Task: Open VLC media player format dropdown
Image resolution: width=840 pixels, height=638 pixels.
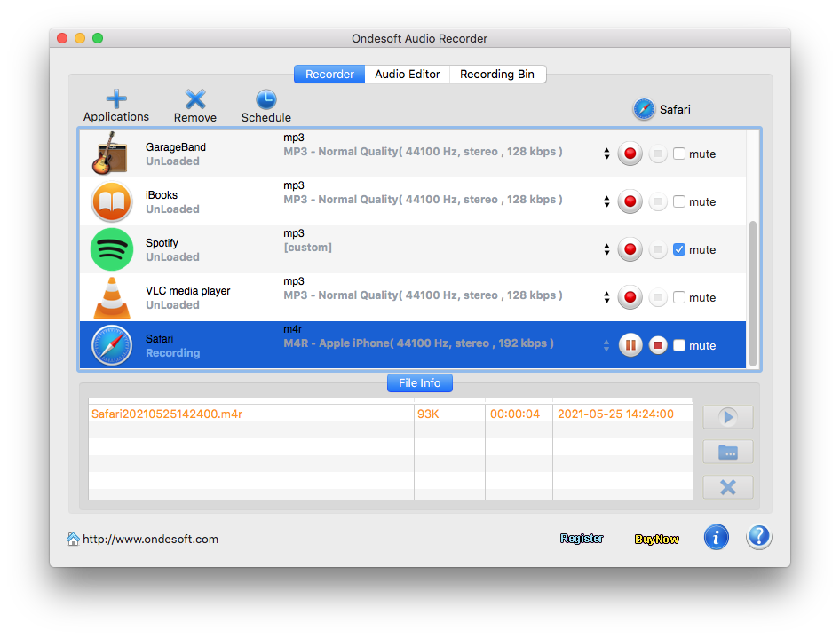Action: click(606, 297)
